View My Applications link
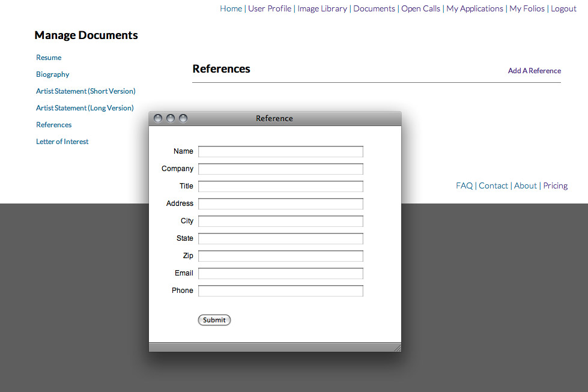Viewport: 588px width, 392px height. [x=474, y=8]
